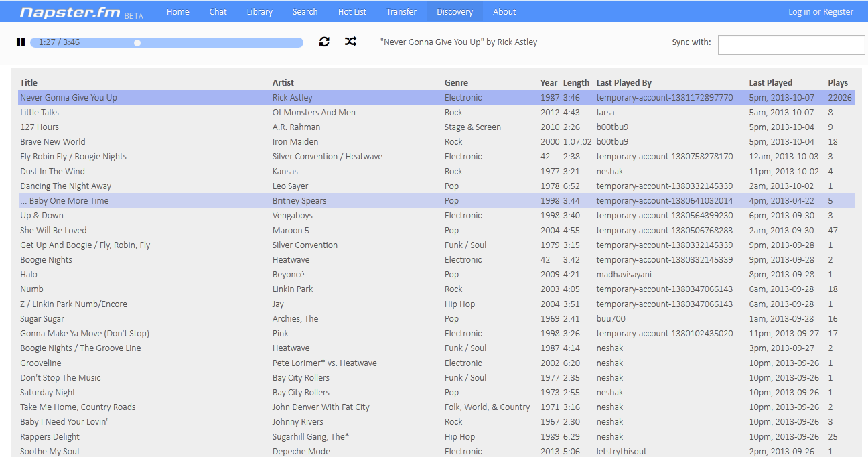Select the 'Sugar Sugar' song title
The image size is (868, 457).
click(42, 319)
